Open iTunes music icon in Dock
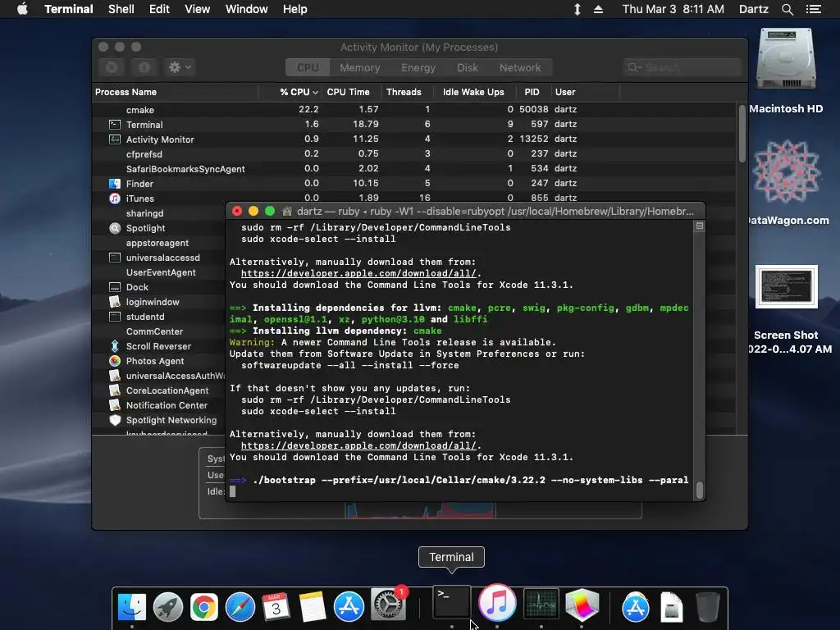Screen dimensions: 840x630 (497, 601)
